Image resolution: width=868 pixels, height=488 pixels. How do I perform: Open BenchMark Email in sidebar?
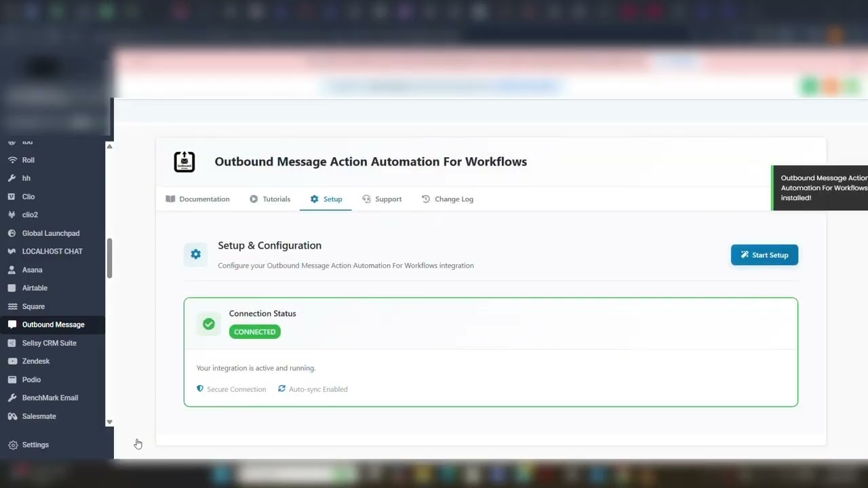[x=50, y=398]
